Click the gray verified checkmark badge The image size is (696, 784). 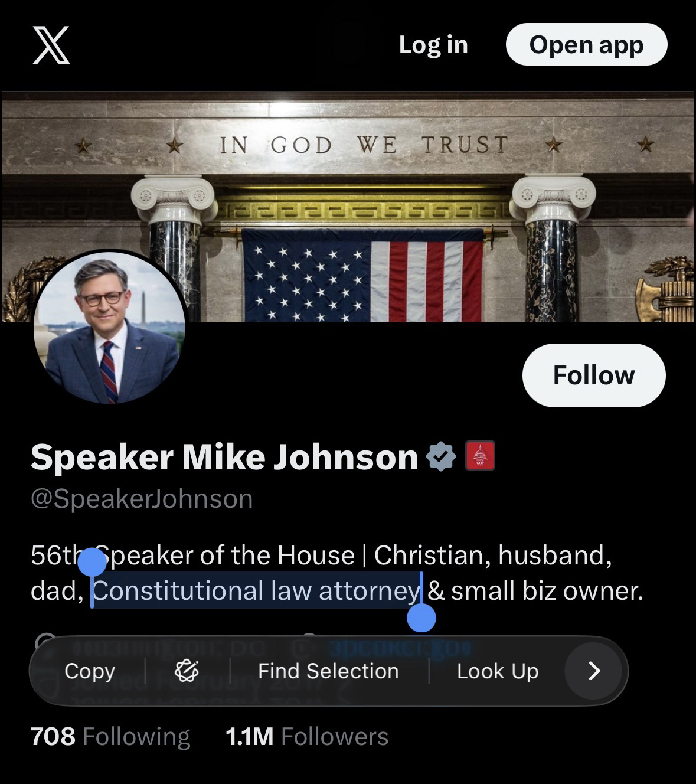(x=442, y=456)
